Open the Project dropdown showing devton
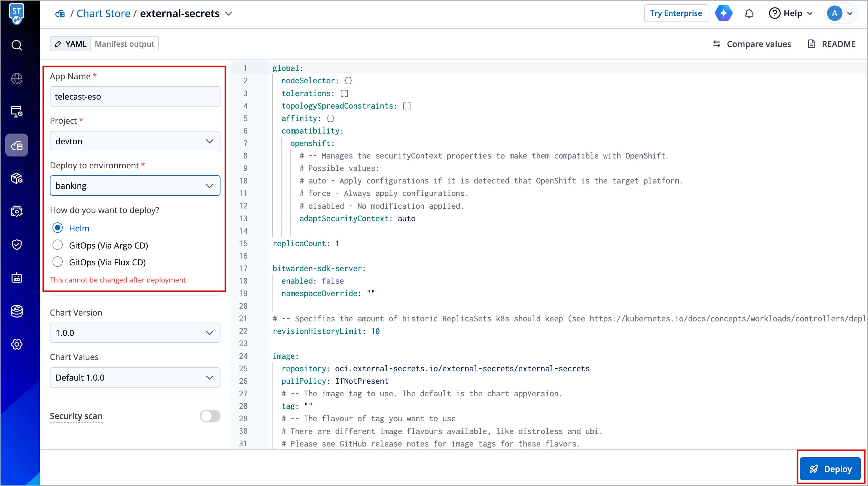Viewport: 868px width, 486px height. 135,141
